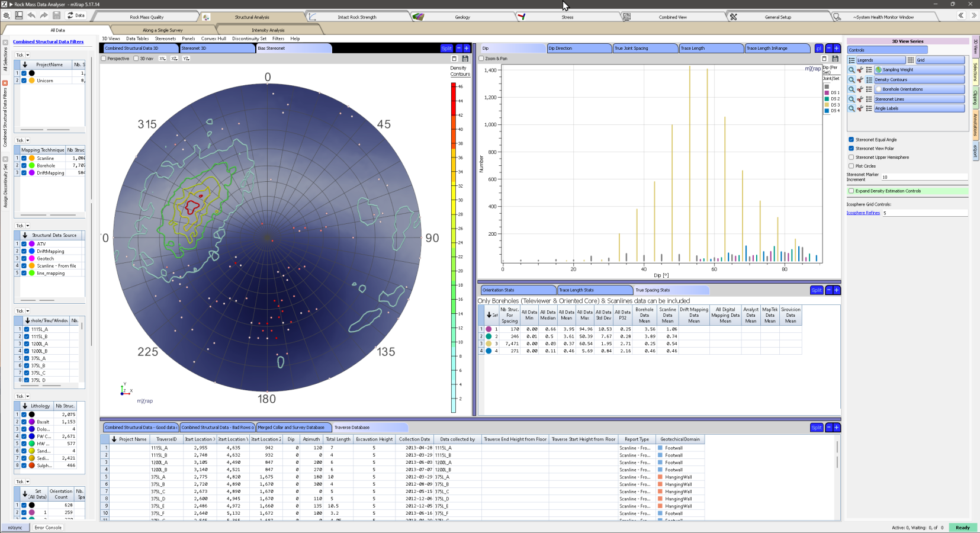Switch to the Intensity Analysis tab
The height and width of the screenshot is (533, 980).
coord(268,30)
